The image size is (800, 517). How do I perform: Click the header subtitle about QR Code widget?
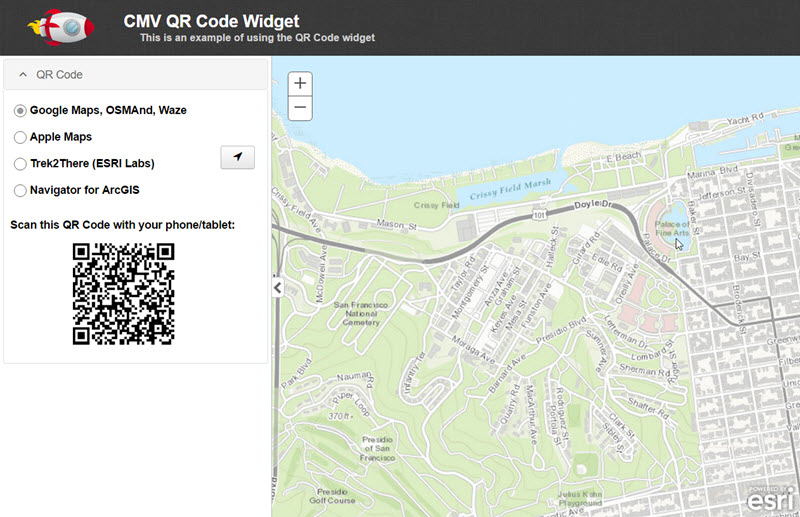pyautogui.click(x=258, y=38)
